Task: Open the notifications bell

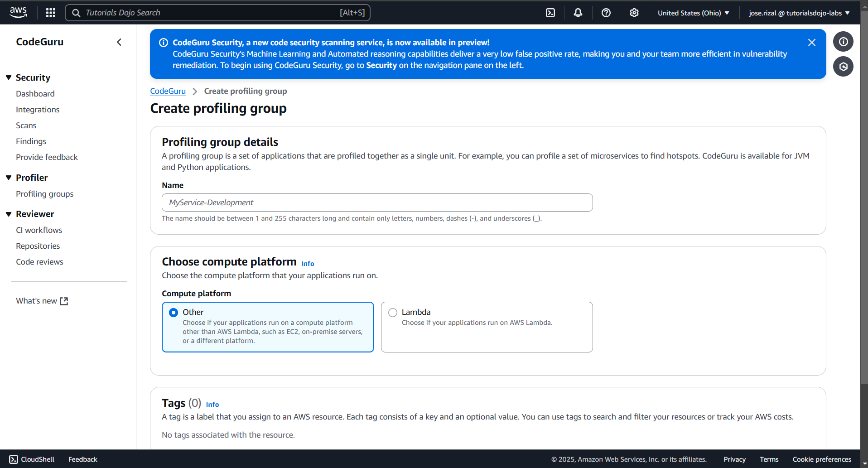Action: (x=578, y=13)
